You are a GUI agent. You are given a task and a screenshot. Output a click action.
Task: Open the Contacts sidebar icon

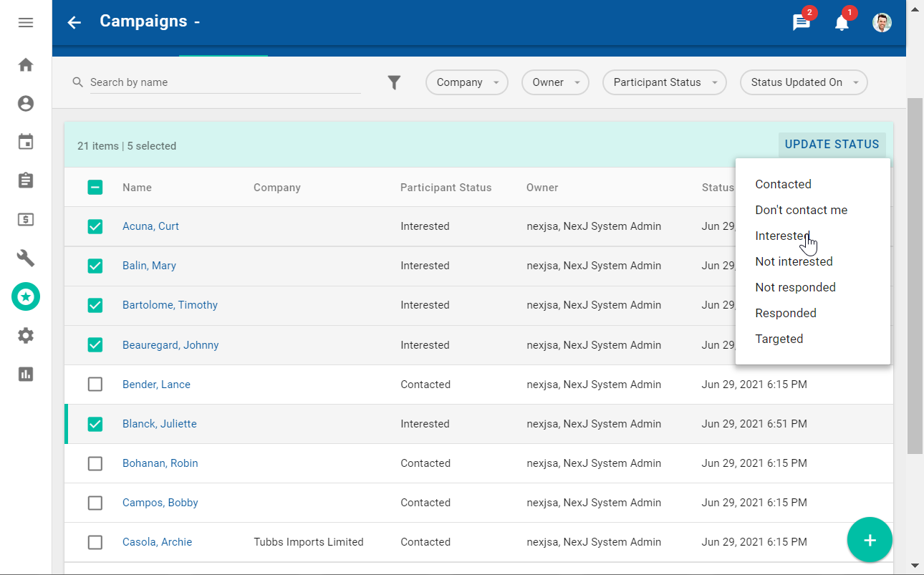[26, 104]
